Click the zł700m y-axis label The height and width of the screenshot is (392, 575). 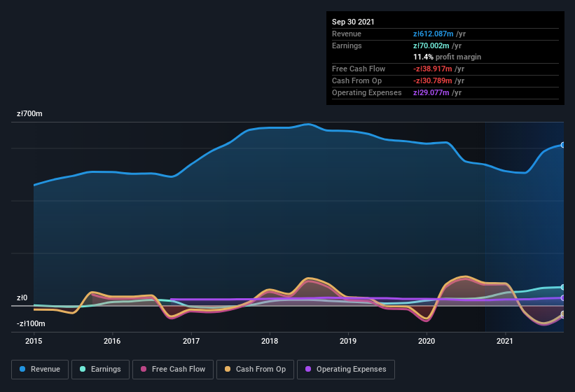(x=29, y=113)
